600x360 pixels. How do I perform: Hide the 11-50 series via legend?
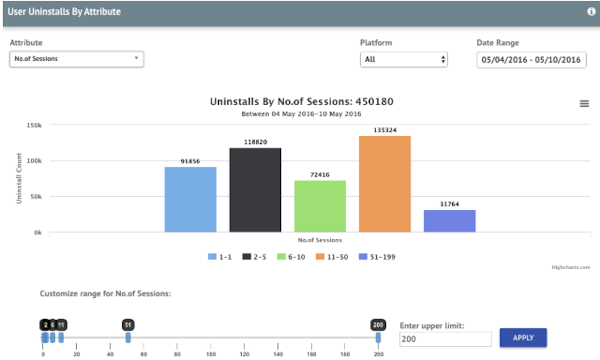pyautogui.click(x=332, y=257)
